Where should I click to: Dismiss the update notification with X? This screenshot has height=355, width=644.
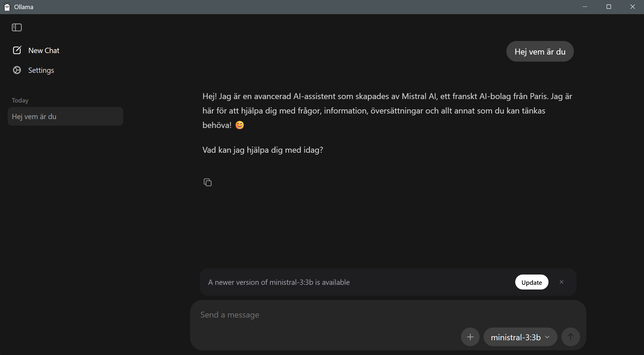click(x=561, y=282)
